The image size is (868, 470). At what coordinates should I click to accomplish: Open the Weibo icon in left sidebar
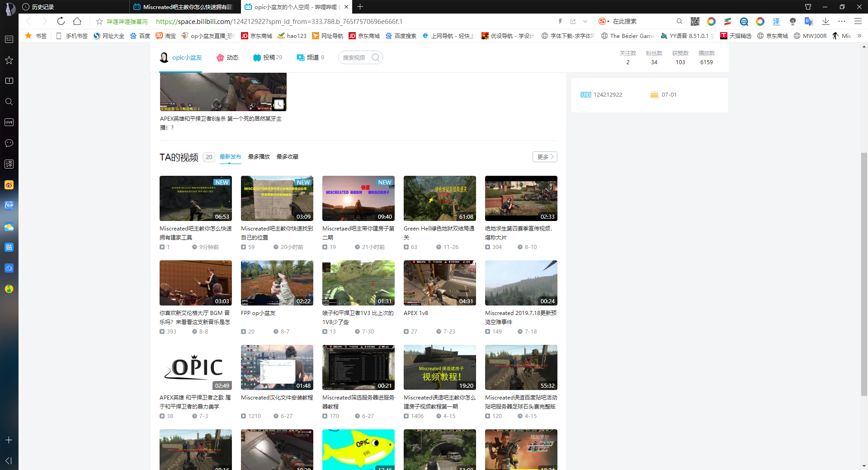coord(9,185)
